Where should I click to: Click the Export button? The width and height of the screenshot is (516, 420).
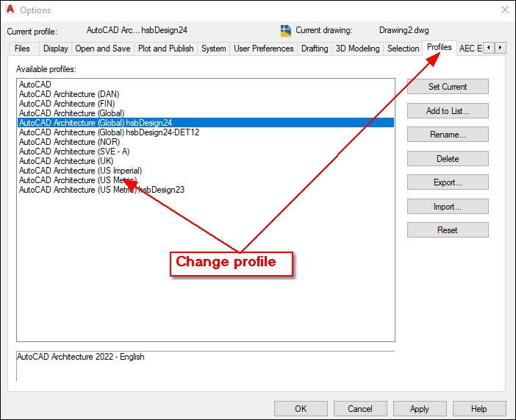(x=448, y=182)
